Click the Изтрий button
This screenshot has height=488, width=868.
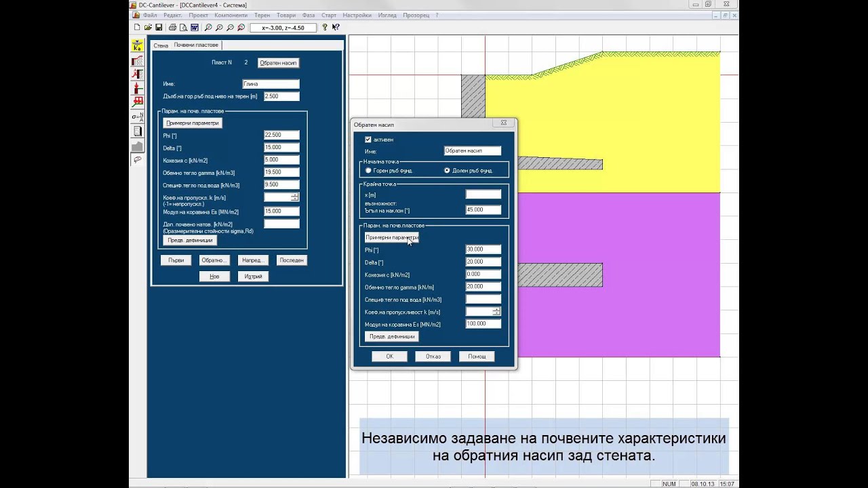253,277
